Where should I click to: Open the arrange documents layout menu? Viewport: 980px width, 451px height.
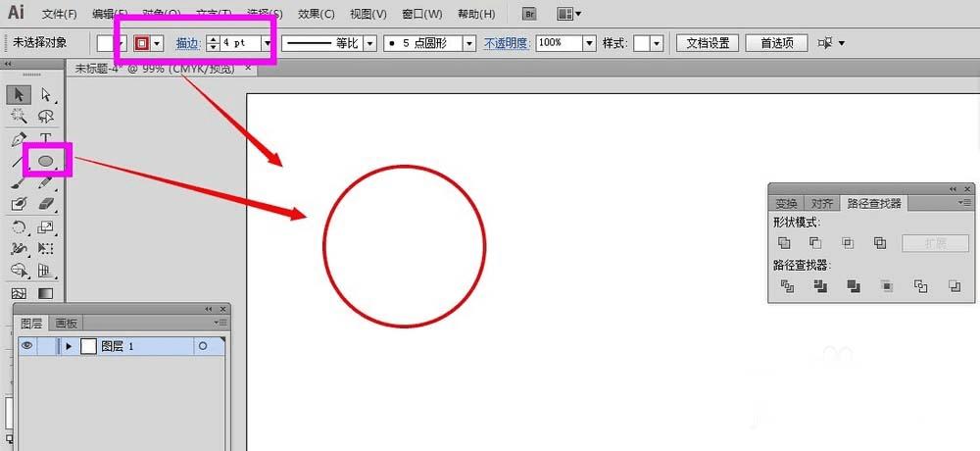568,13
